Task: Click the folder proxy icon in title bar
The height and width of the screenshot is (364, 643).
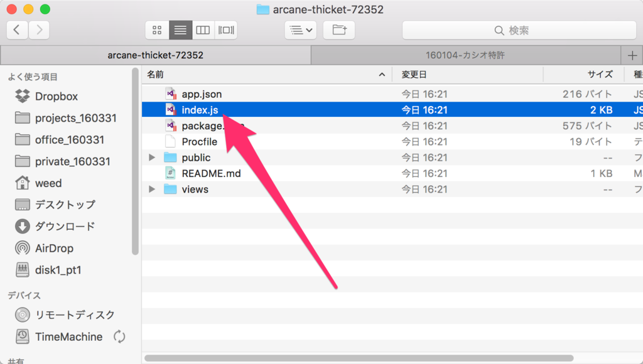Action: [x=262, y=9]
